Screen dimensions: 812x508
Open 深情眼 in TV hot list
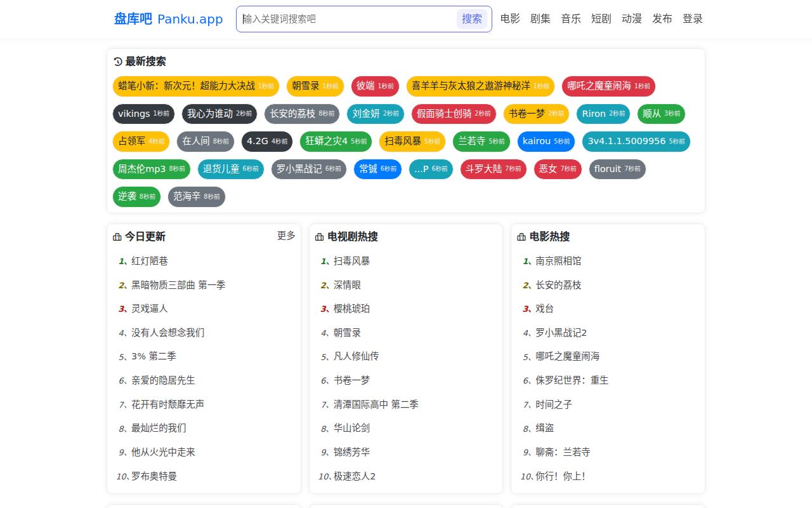[x=347, y=285]
